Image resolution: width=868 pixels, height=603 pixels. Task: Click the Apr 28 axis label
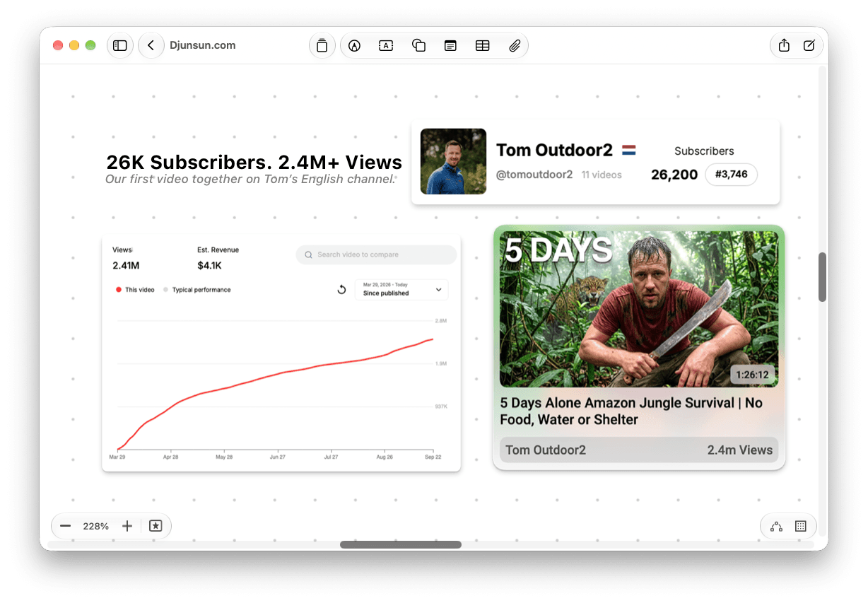click(x=170, y=457)
